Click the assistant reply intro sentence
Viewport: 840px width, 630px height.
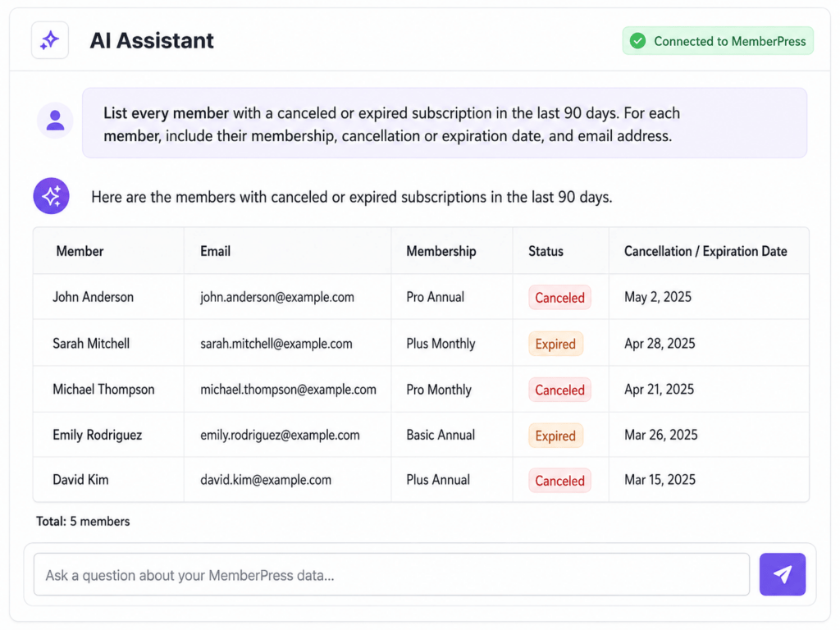tap(351, 197)
